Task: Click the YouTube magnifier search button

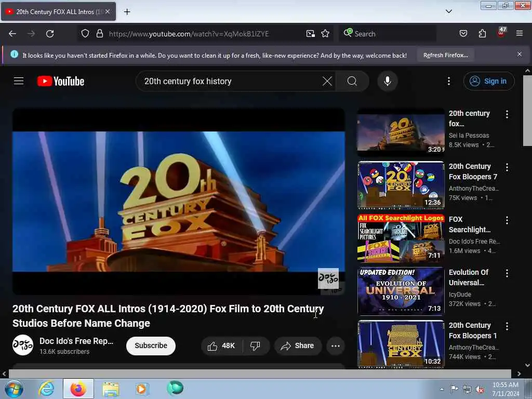Action: 352,81
